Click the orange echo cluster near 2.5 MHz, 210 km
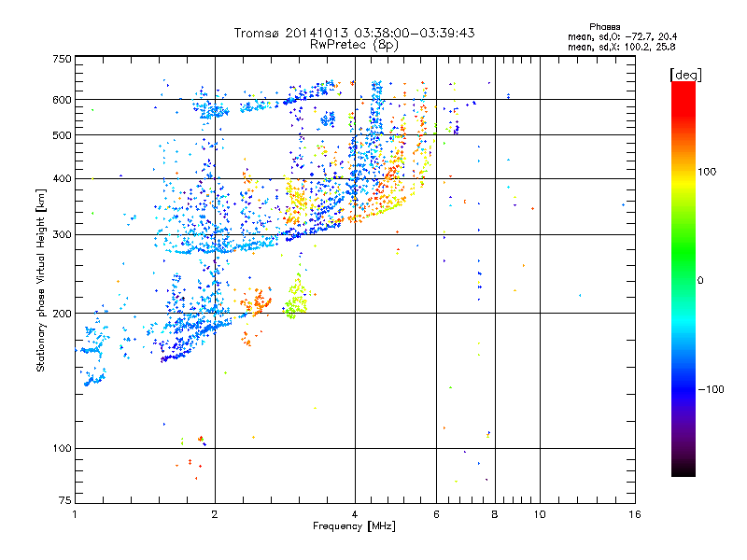The image size is (747, 560). tap(256, 301)
